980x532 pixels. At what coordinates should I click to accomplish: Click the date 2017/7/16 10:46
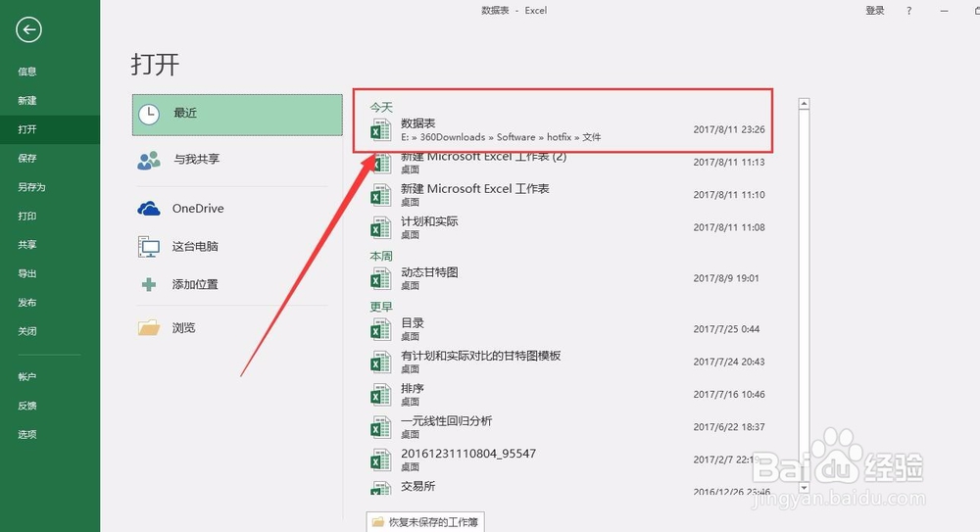click(729, 395)
